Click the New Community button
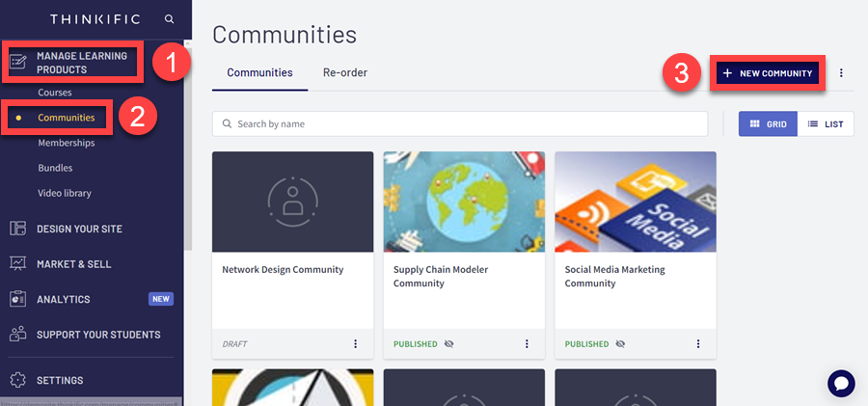This screenshot has width=868, height=406. click(768, 73)
